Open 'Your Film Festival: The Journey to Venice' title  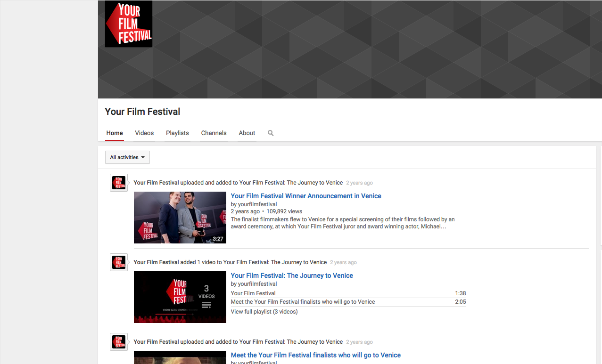[292, 275]
